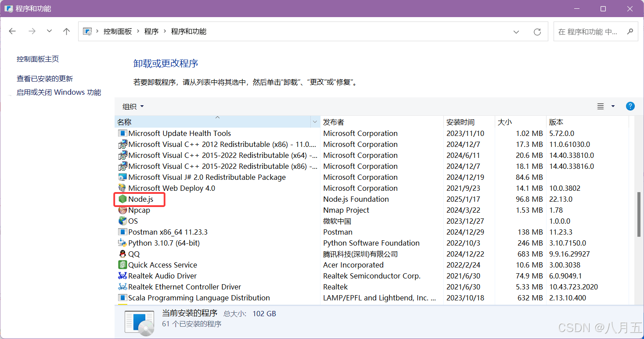Sort by the 名称 column header
This screenshot has height=339, width=644.
click(x=213, y=122)
